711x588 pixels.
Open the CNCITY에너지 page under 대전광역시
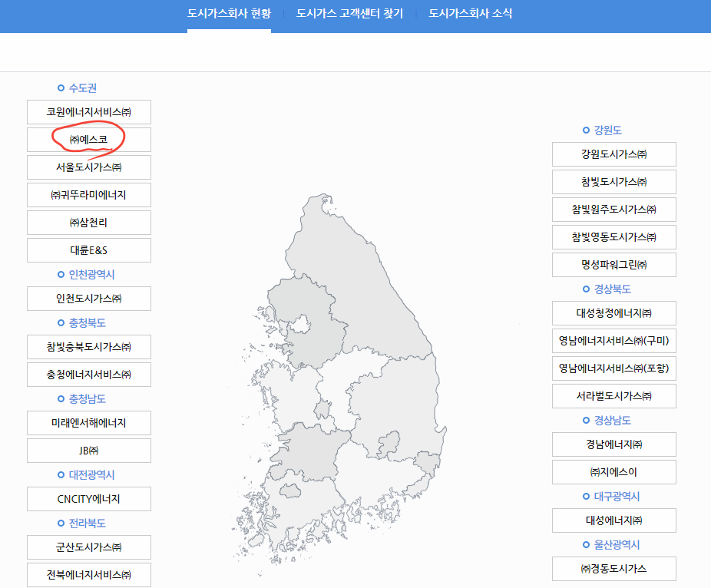[88, 499]
